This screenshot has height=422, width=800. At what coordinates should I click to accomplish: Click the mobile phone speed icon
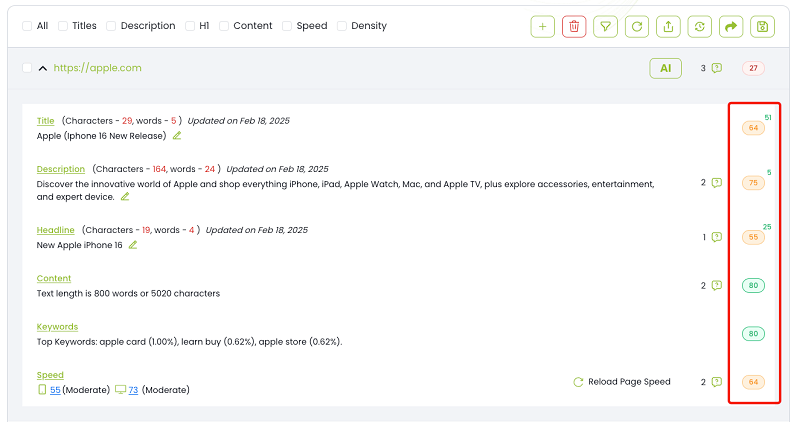[x=42, y=390]
